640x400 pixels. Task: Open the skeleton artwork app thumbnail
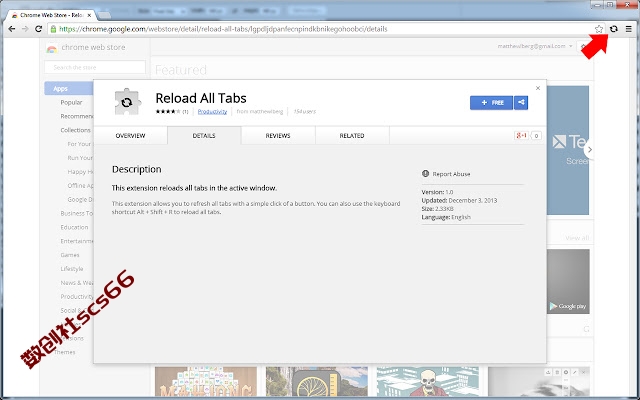(x=428, y=382)
